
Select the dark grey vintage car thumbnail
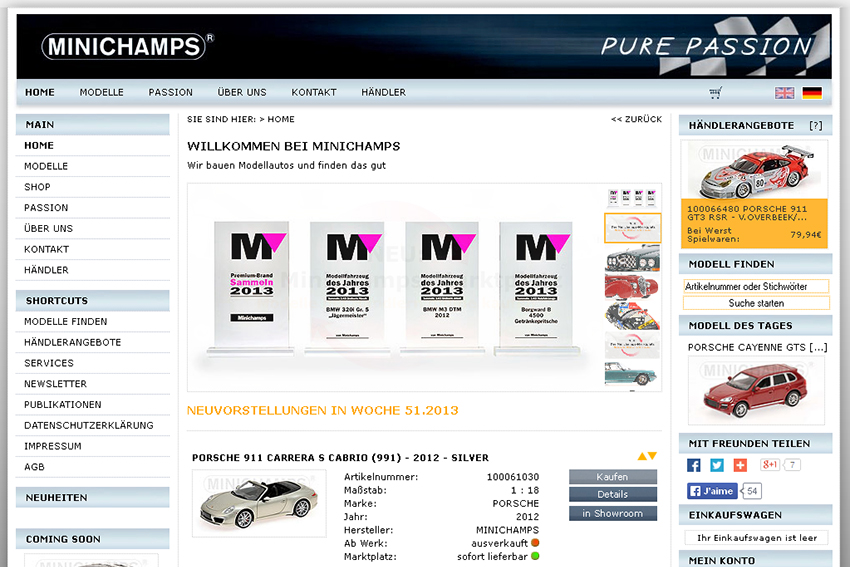tap(633, 258)
